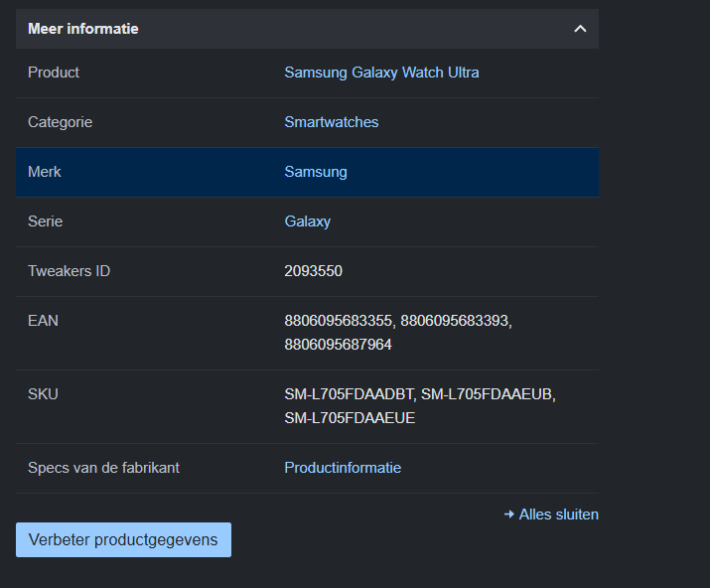Open the Samsung brand link
The height and width of the screenshot is (588, 710).
coord(316,172)
